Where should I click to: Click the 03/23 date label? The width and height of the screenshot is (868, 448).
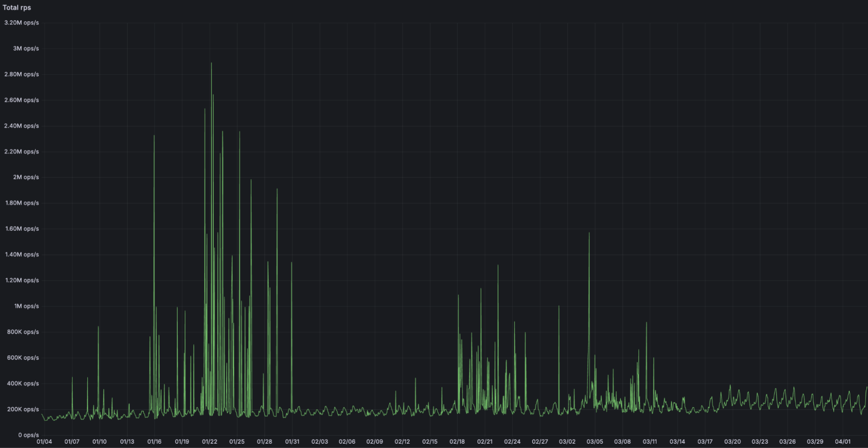[x=760, y=442]
